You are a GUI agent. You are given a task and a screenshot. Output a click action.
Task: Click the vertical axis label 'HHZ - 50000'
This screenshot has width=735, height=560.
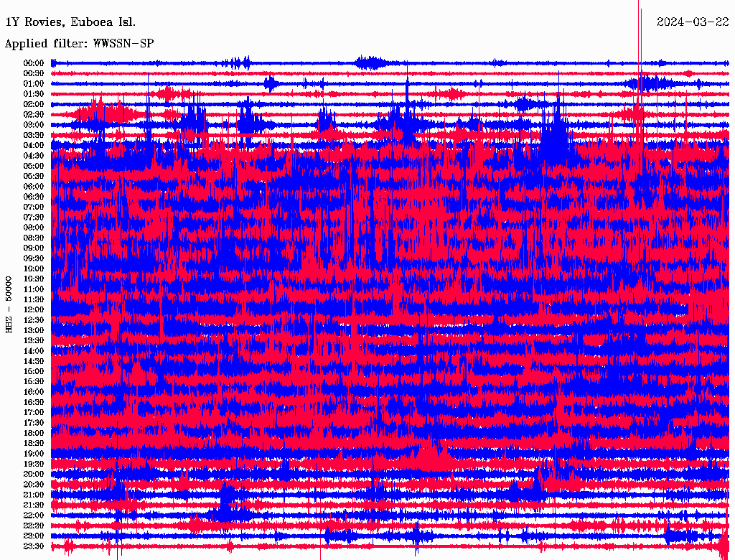9,304
